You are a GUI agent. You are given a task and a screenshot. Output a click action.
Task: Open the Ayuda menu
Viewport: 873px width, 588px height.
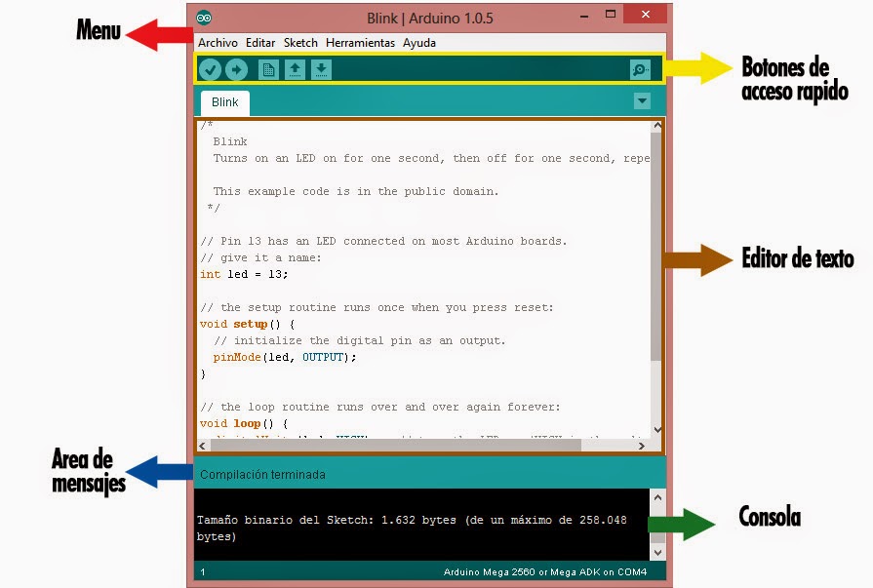pos(418,43)
